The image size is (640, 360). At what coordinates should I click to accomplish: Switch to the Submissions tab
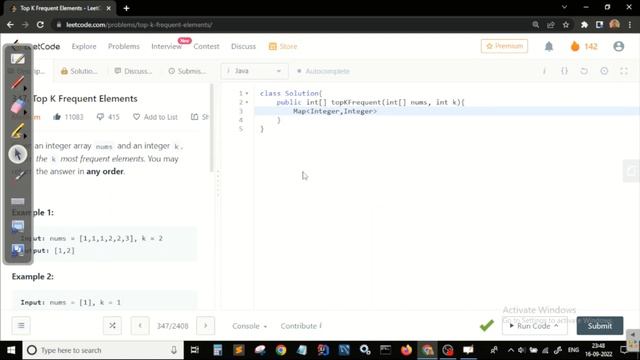187,71
